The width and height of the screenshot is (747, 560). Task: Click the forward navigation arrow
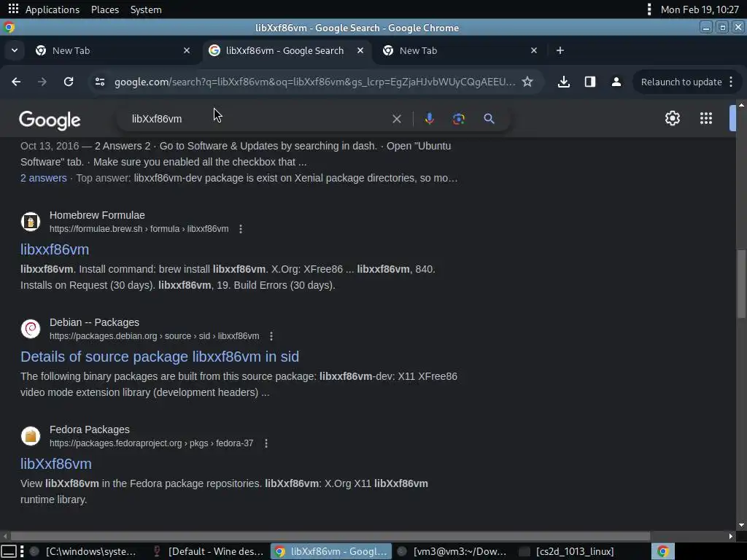coord(42,82)
